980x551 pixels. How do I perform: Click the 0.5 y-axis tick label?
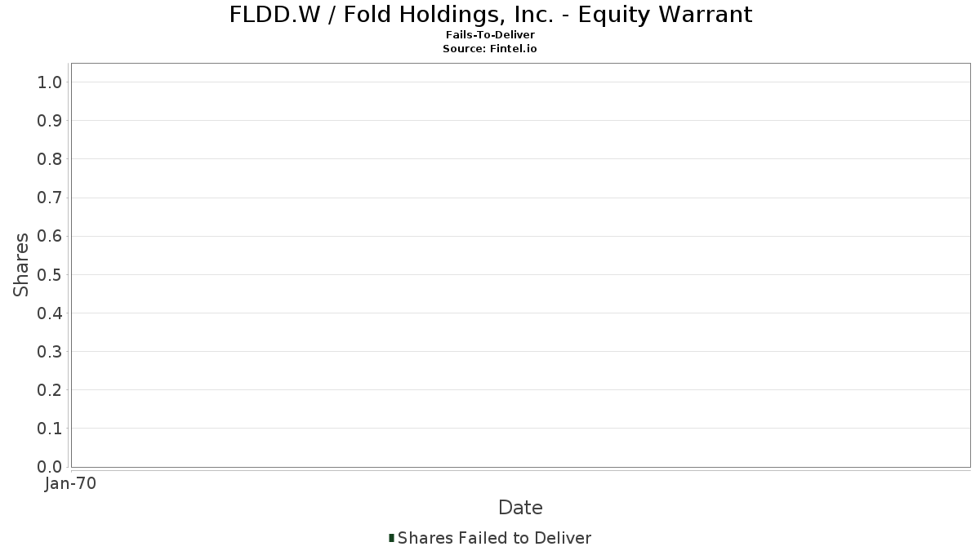coord(50,274)
